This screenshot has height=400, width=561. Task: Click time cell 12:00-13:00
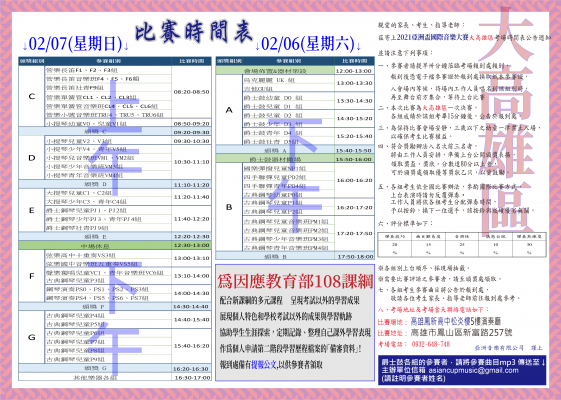click(354, 71)
